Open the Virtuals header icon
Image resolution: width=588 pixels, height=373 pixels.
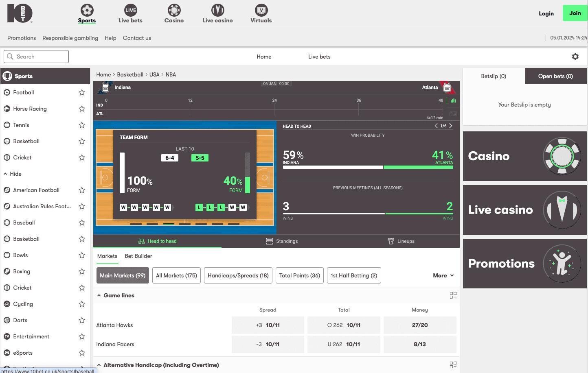261,10
